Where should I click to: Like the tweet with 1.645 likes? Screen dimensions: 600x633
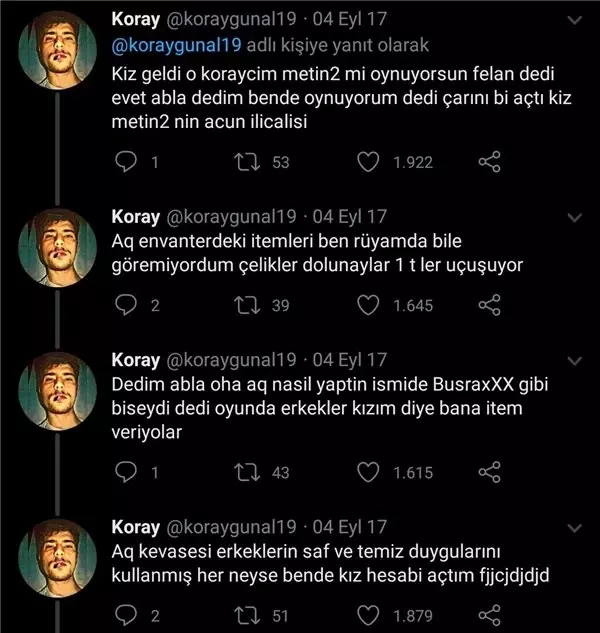[x=368, y=305]
